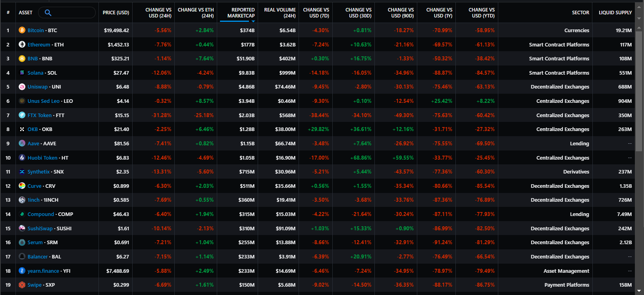This screenshot has height=295, width=644.
Task: Open the Ethereum asset link
Action: [x=39, y=44]
